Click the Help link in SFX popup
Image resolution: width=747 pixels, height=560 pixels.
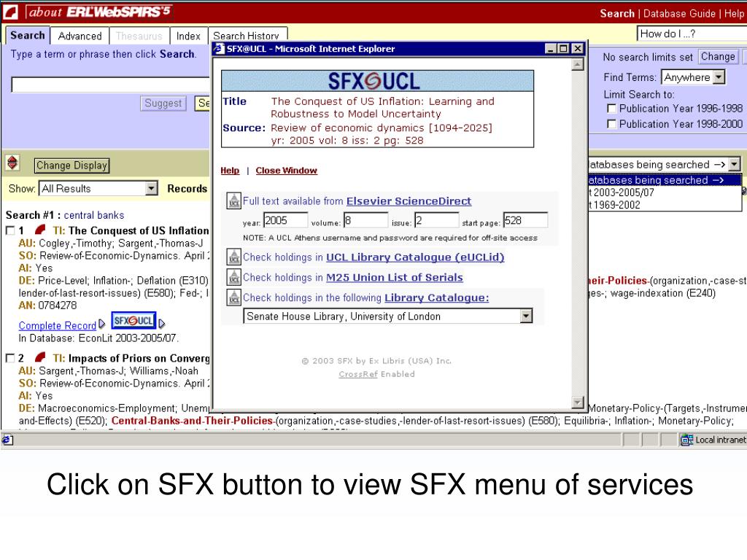tap(230, 171)
